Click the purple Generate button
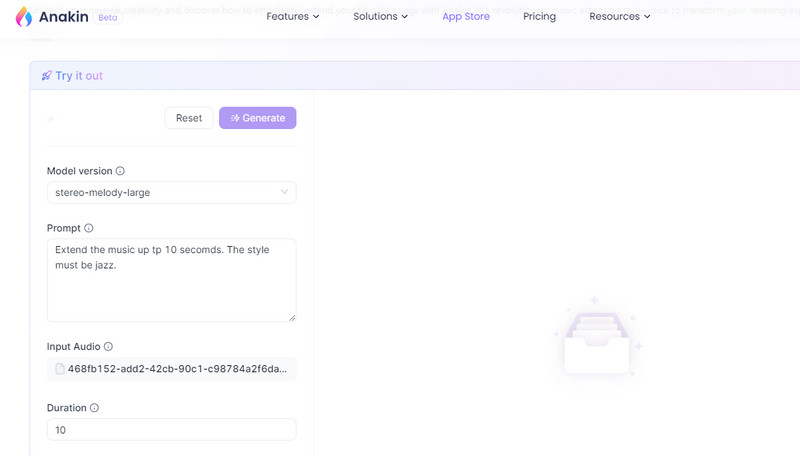 click(257, 118)
